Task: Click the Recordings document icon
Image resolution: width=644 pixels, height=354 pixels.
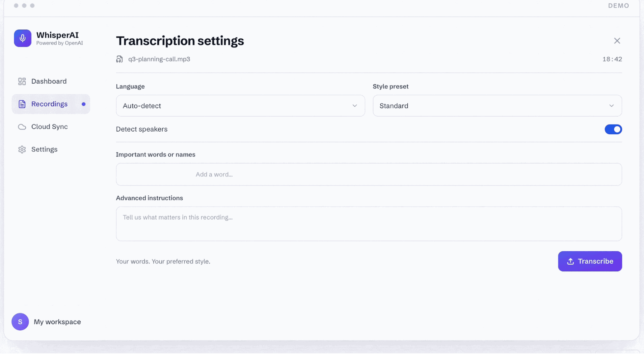Action: tap(22, 104)
